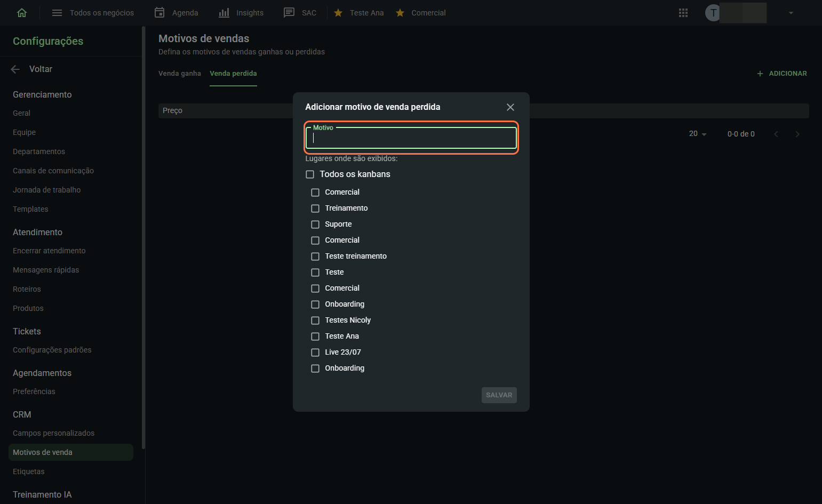Viewport: 822px width, 504px height.
Task: Check the Teste checkbox
Action: (315, 273)
